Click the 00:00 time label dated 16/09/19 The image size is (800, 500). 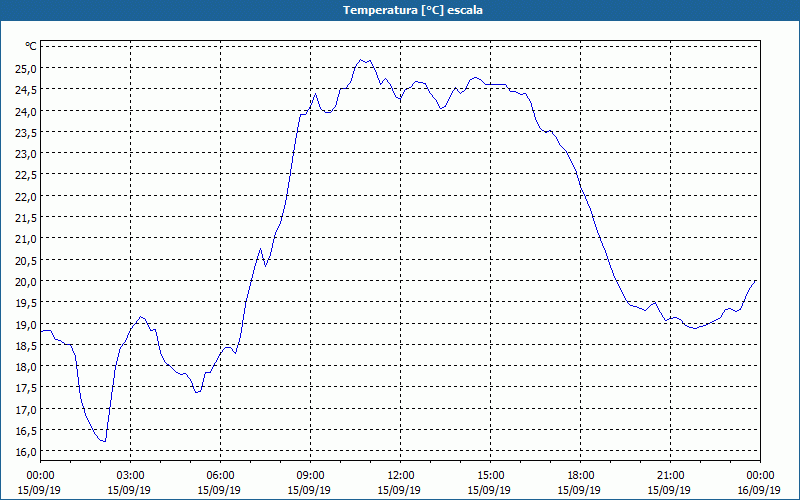(x=760, y=476)
